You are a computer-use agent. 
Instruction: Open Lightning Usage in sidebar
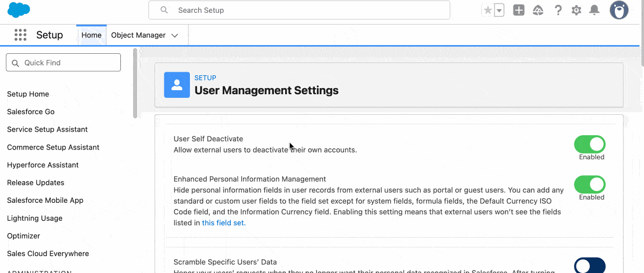click(x=35, y=218)
